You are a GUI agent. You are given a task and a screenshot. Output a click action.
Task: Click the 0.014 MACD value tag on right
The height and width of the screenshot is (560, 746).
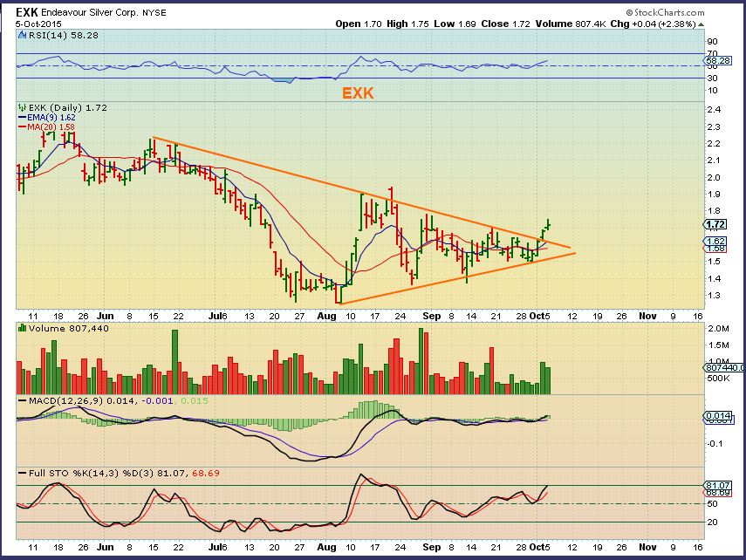point(718,415)
